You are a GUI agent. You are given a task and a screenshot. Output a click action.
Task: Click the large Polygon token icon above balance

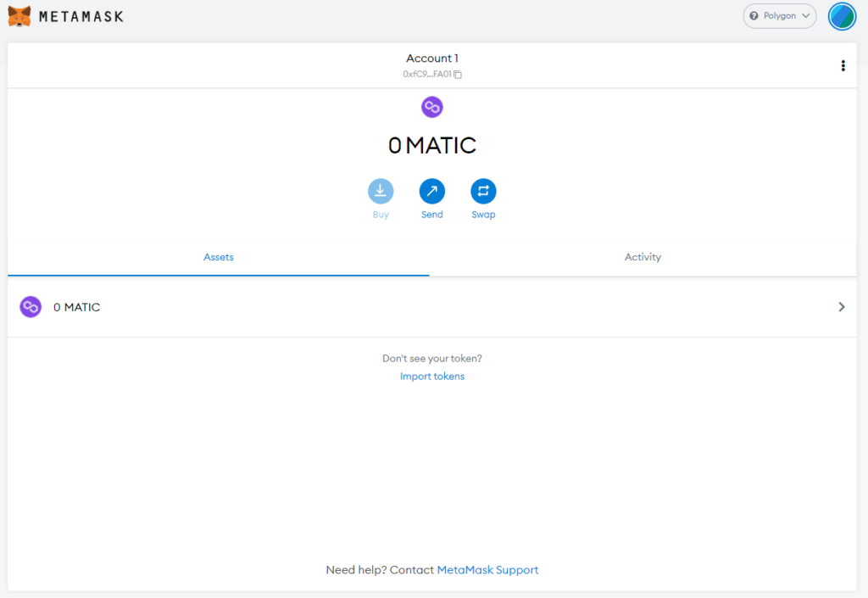(431, 107)
